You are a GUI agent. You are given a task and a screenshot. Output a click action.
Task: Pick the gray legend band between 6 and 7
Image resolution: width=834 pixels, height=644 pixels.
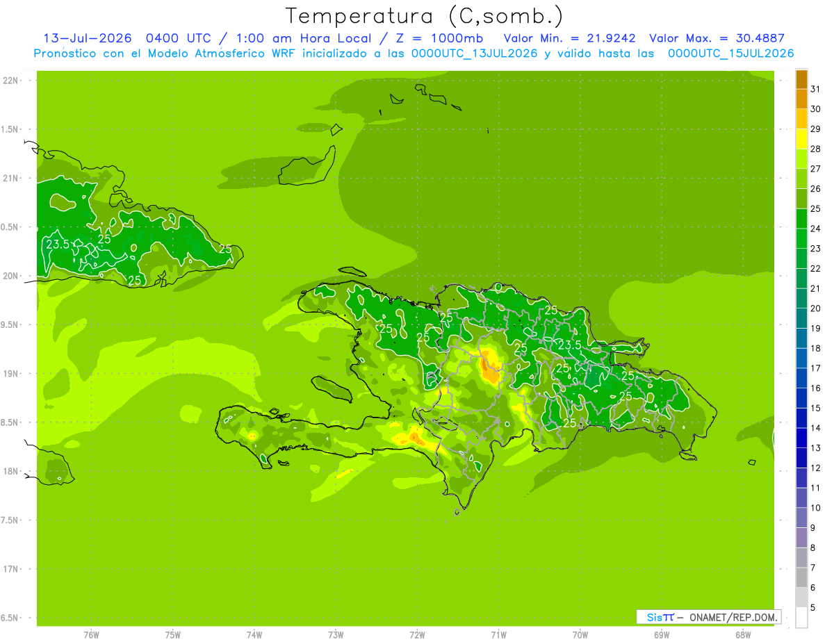pos(801,578)
